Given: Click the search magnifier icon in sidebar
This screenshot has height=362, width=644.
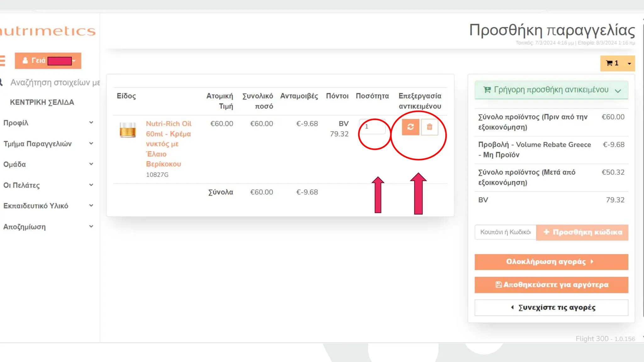Looking at the screenshot, I should [1, 82].
